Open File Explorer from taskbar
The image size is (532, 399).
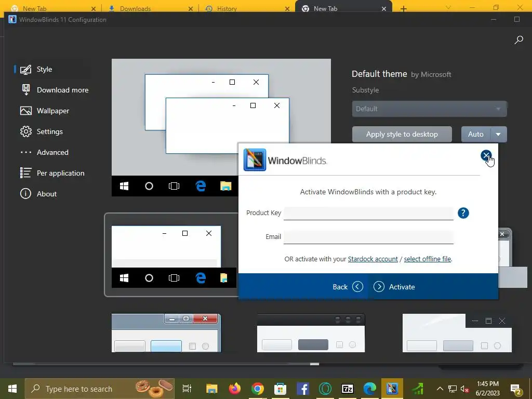[x=212, y=389]
